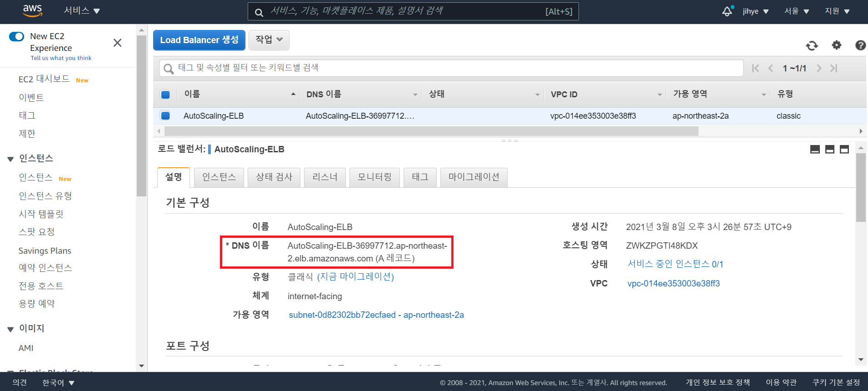The height and width of the screenshot is (391, 868).
Task: Click the table horizontal scrollbar
Action: coord(431,131)
